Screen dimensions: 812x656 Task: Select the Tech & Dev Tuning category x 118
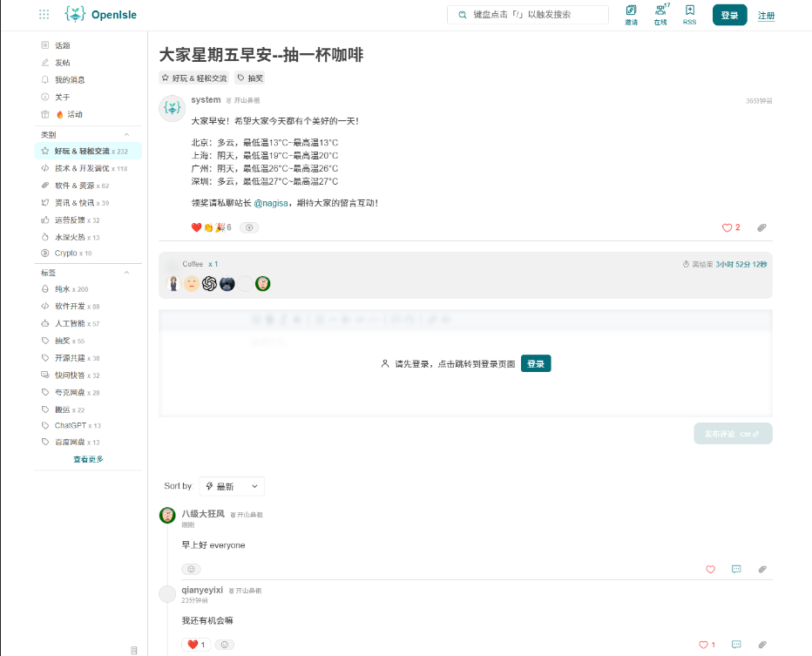pos(88,168)
